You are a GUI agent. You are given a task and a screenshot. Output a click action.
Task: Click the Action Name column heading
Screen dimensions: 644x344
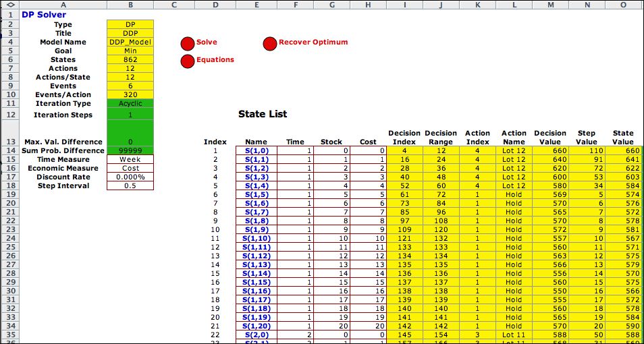tap(514, 138)
